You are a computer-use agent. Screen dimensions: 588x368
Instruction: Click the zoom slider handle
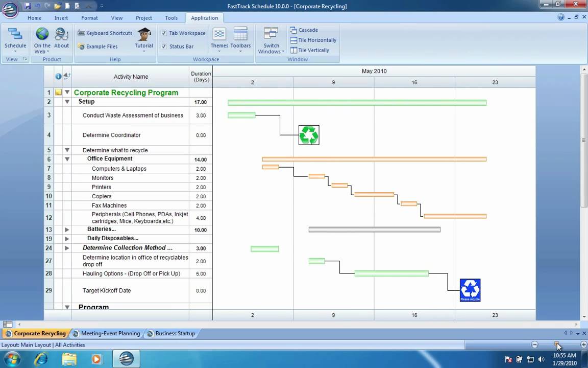(x=557, y=344)
